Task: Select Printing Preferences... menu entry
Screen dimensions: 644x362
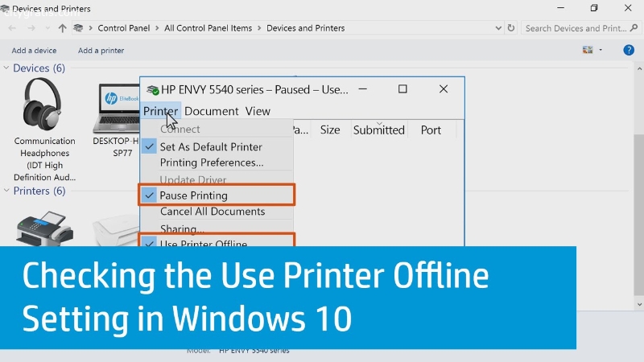Action: point(217,162)
